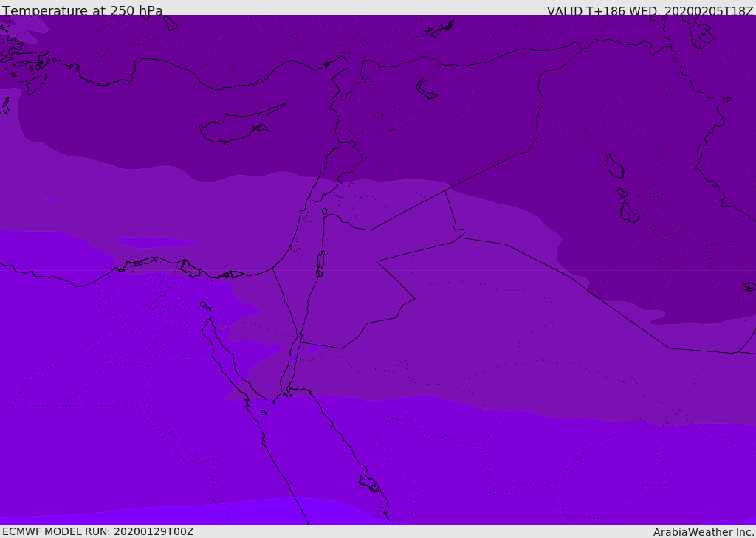Click Lake Assad outline in northern Syria
The image size is (756, 538).
coord(426,90)
